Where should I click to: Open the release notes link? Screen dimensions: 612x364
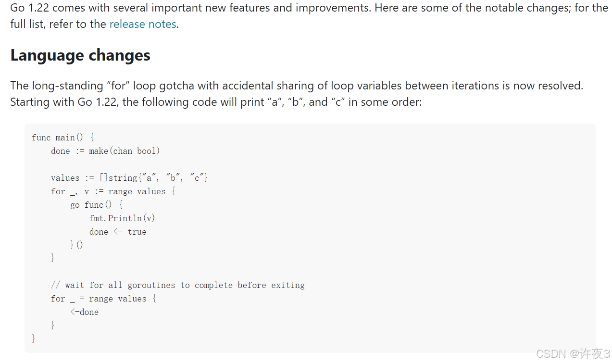tap(143, 24)
